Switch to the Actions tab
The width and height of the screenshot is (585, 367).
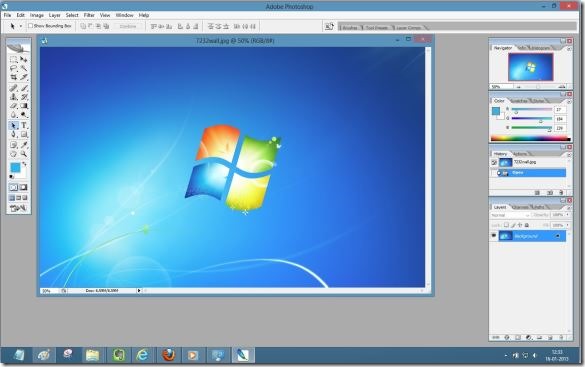[x=520, y=154]
